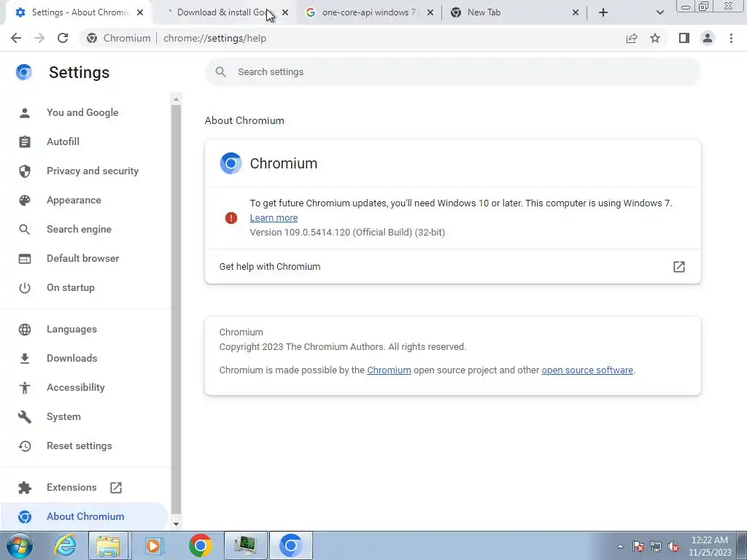Launch Internet Explorer from taskbar
The width and height of the screenshot is (747, 560).
point(65,545)
